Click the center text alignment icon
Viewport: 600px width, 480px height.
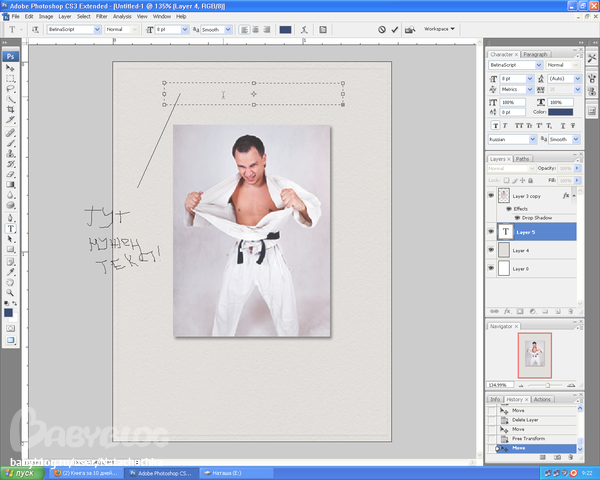[256, 30]
